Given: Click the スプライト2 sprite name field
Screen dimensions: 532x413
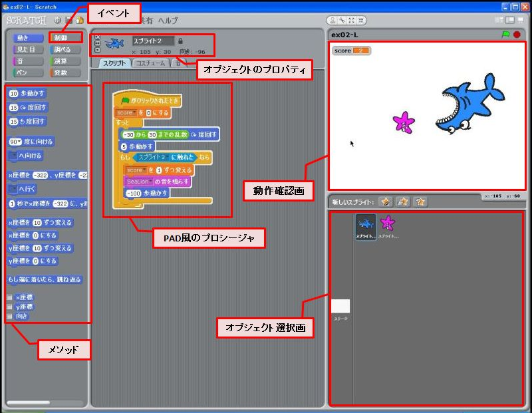Looking at the screenshot, I should [x=153, y=41].
